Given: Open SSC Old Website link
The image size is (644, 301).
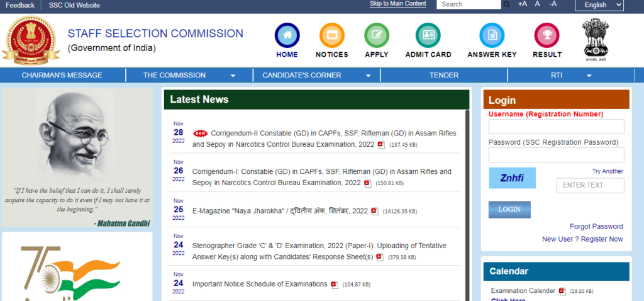Looking at the screenshot, I should tap(74, 5).
